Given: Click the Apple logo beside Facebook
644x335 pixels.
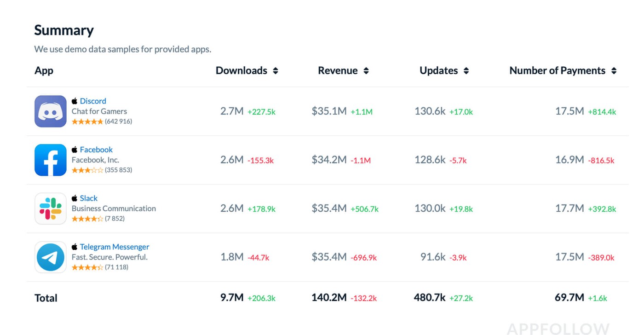Looking at the screenshot, I should [x=75, y=150].
